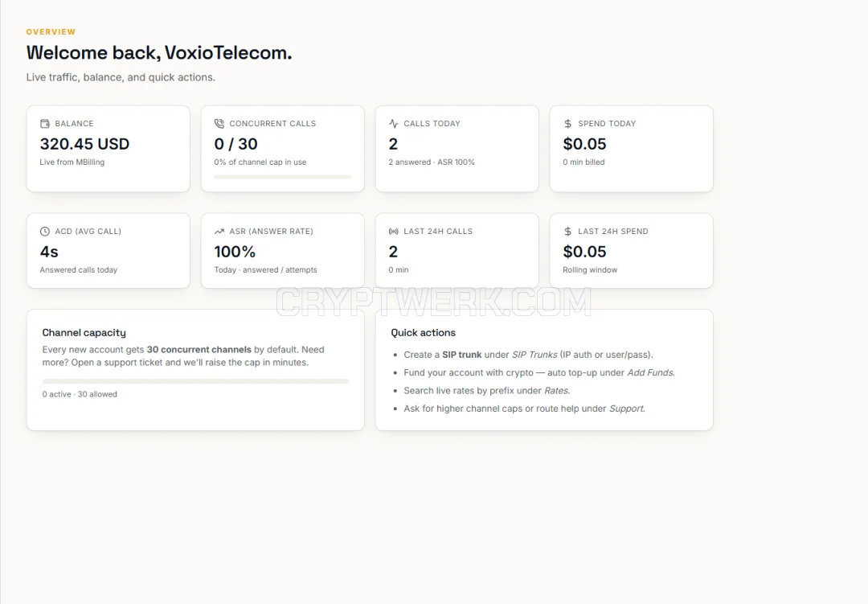
Task: Click the wallet icon beside Balance
Action: click(45, 124)
